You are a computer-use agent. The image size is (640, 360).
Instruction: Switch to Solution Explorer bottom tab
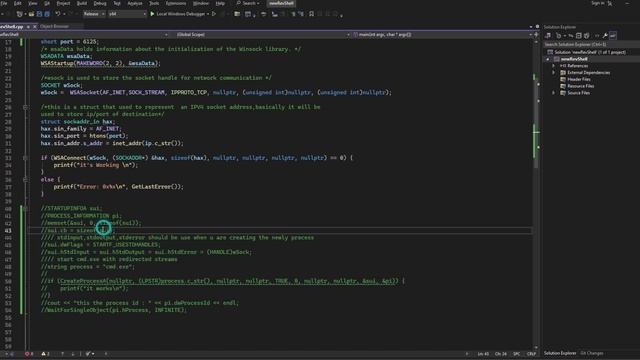point(560,353)
